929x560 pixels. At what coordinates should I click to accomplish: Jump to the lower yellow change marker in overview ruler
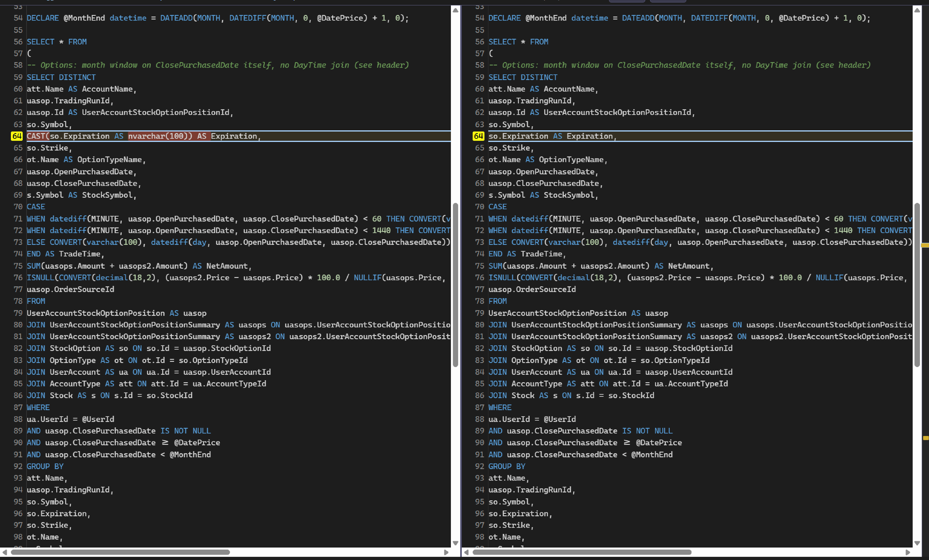click(926, 438)
